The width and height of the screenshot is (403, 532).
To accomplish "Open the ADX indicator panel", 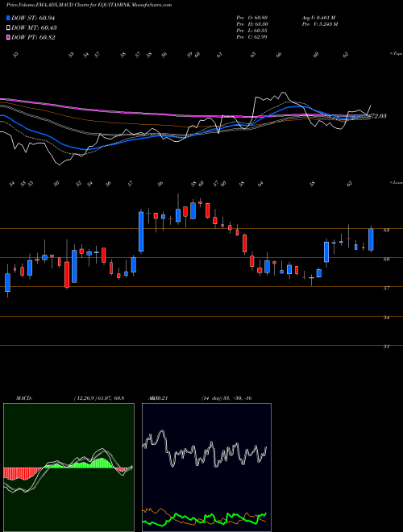I will tap(206, 468).
